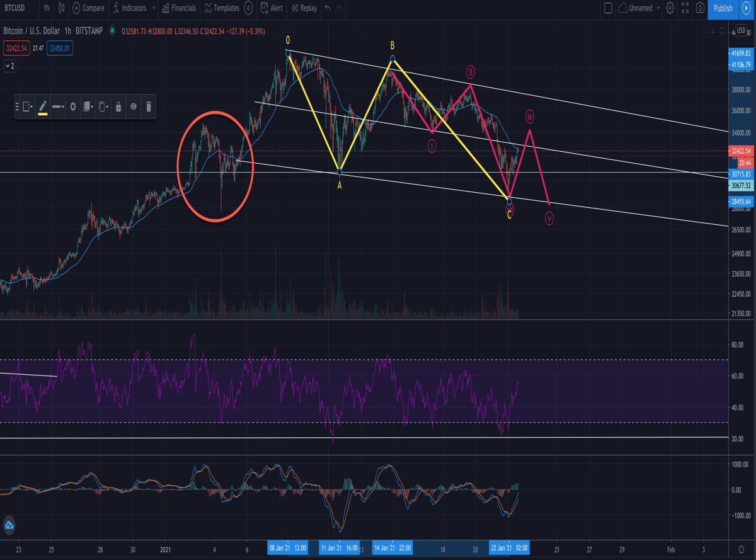756x560 pixels.
Task: Expand the collapsed indicators legend showing 2
Action: (10, 66)
